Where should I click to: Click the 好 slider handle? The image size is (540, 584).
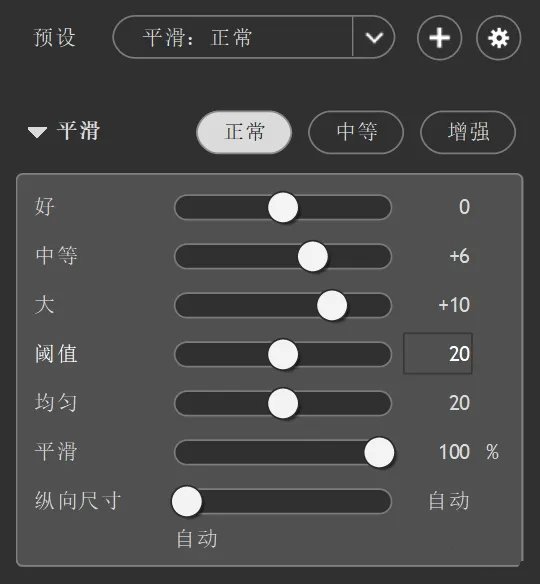(283, 207)
